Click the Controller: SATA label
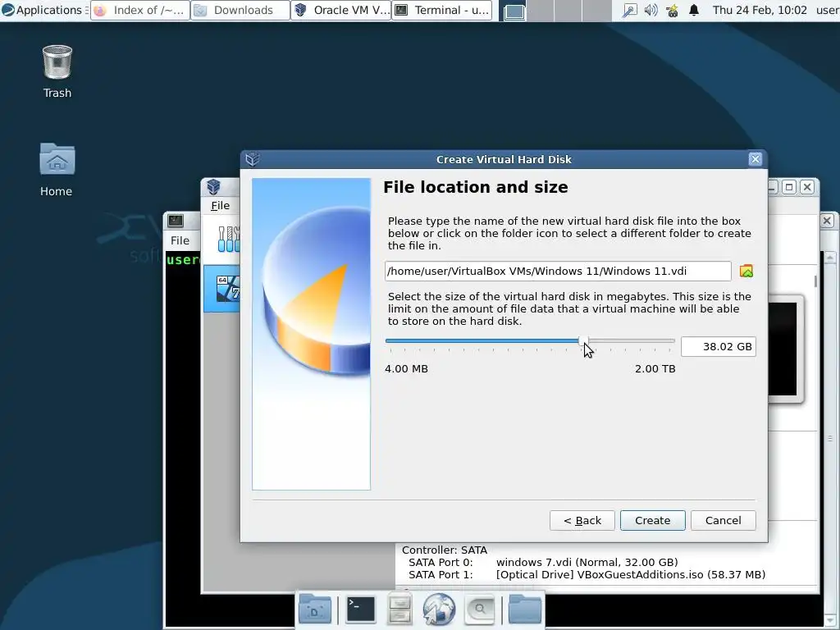 click(445, 550)
